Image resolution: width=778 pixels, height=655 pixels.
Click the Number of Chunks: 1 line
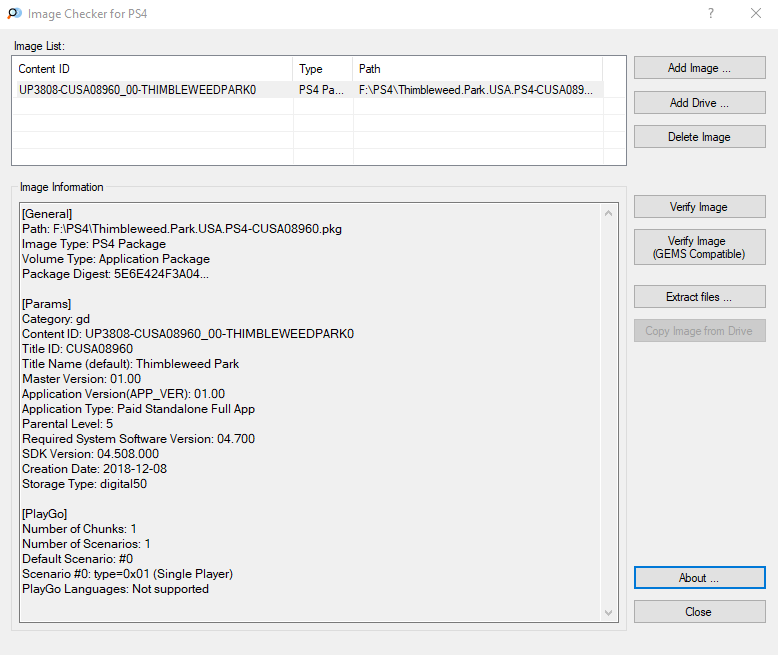click(x=79, y=528)
